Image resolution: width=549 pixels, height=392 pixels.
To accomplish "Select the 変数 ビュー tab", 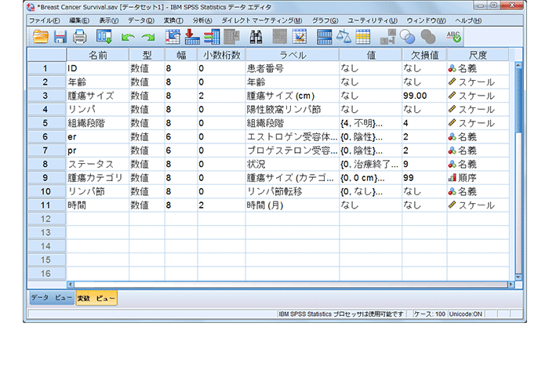I will click(x=96, y=298).
